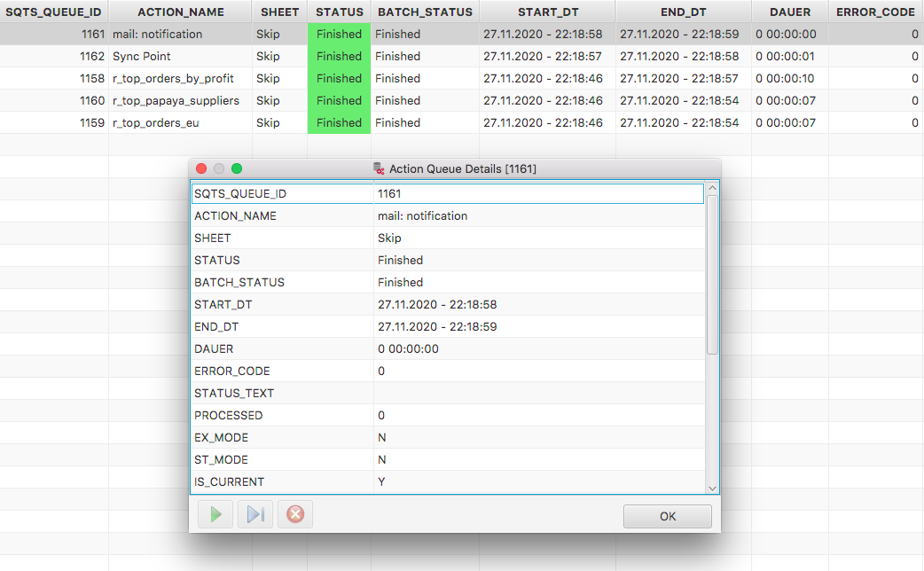Click the dialog's vertical scrollbar thumb
The height and width of the screenshot is (571, 924).
[712, 275]
